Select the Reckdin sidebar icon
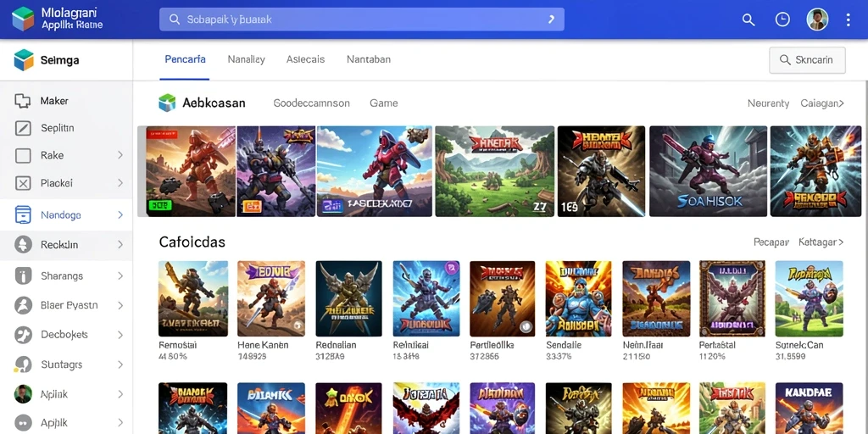This screenshot has width=868, height=434. 23,245
